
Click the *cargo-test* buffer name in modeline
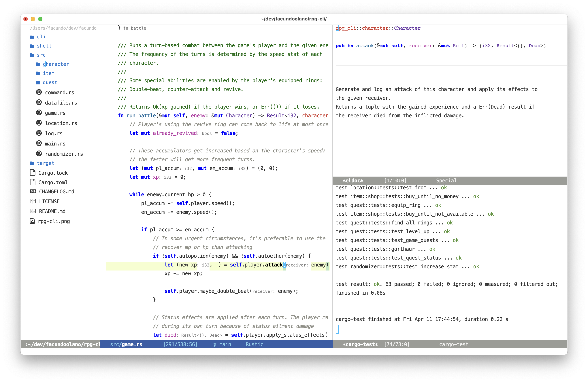click(x=360, y=345)
